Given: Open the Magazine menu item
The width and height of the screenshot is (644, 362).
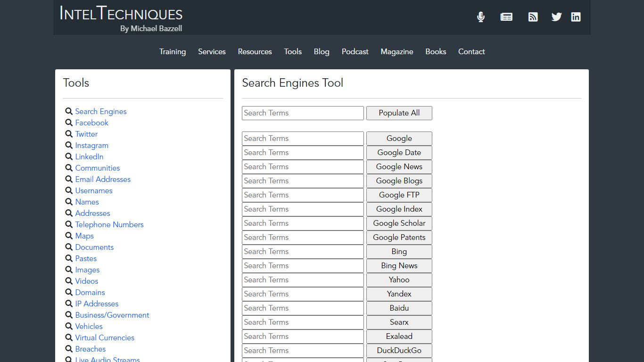Looking at the screenshot, I should click(397, 52).
